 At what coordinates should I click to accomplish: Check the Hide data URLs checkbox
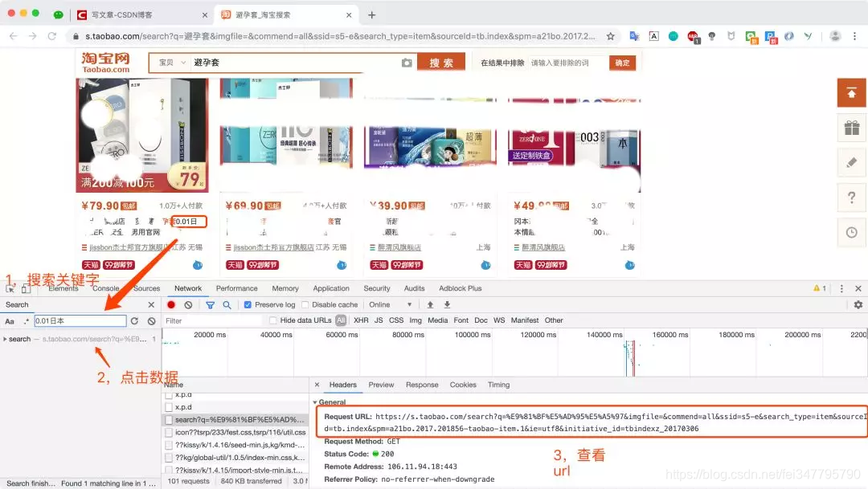click(x=273, y=320)
